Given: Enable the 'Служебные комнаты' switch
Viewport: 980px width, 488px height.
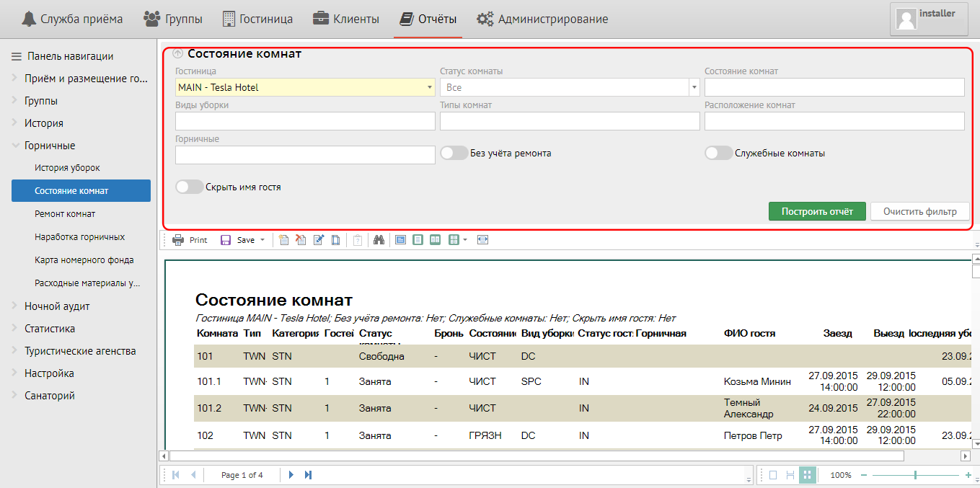Looking at the screenshot, I should (x=719, y=153).
